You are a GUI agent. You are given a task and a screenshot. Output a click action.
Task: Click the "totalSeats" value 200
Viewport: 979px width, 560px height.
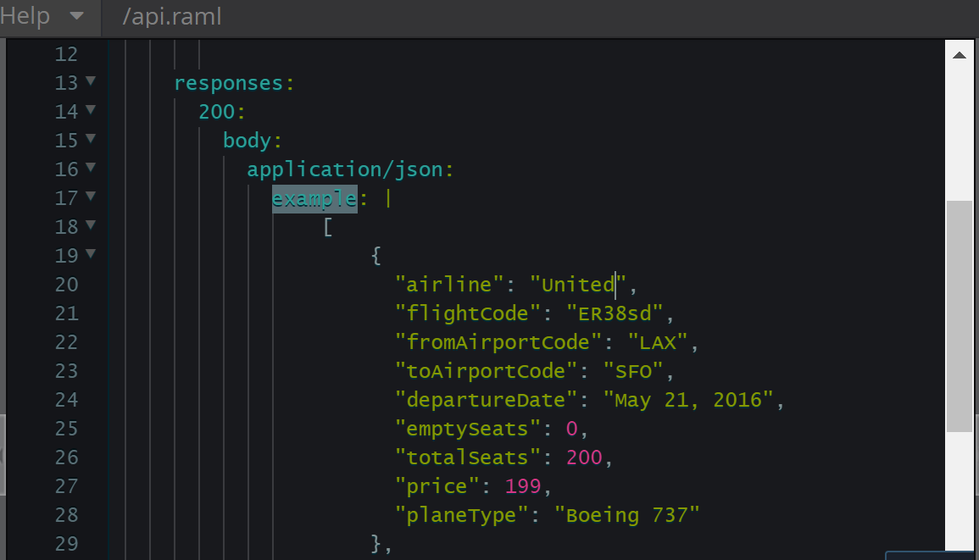584,457
